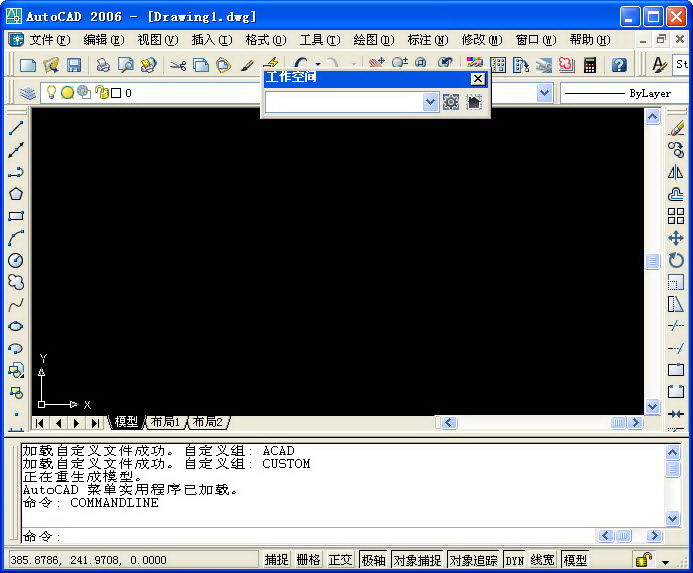Click the layer 0 color swatch
Image resolution: width=693 pixels, height=573 pixels.
tap(116, 93)
